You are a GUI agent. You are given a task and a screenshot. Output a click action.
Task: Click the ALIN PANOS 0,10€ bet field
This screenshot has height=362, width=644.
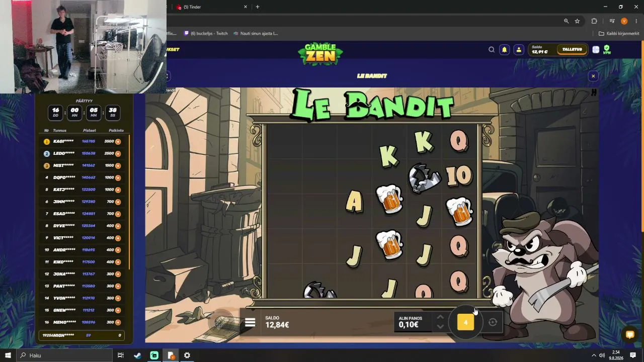click(414, 322)
